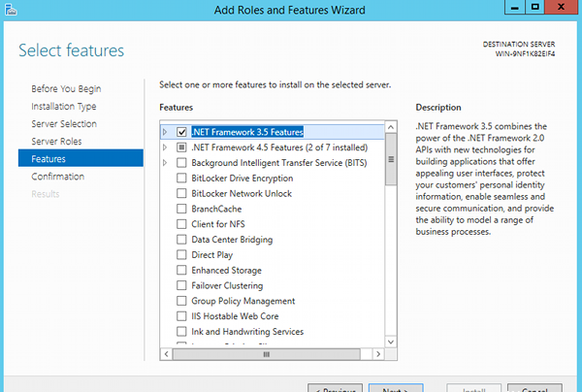Open the Server Roles step
This screenshot has width=582, height=392.
tap(56, 142)
